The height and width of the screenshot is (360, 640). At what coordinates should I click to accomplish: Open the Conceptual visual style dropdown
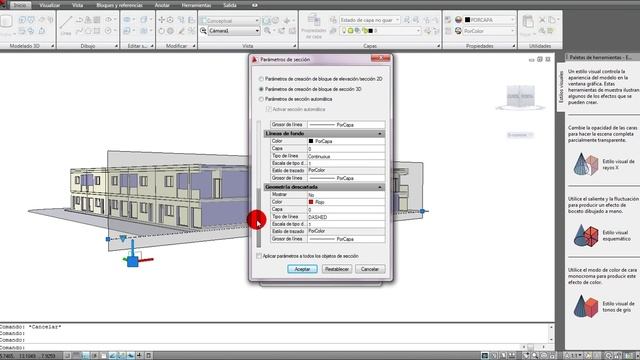pos(257,20)
